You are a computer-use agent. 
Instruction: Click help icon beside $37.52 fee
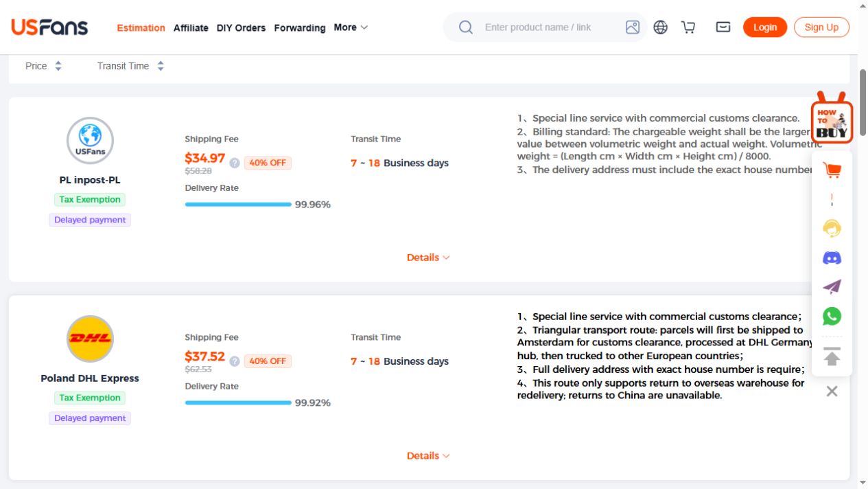pyautogui.click(x=235, y=361)
